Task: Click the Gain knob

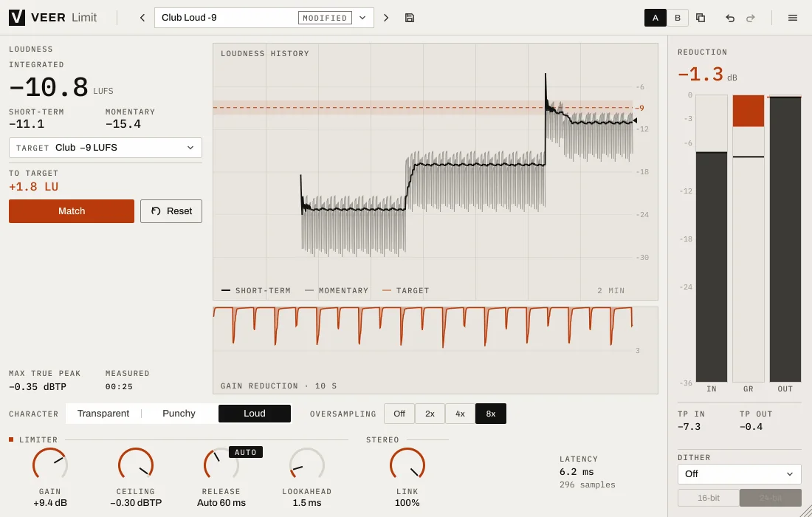Action: [x=50, y=465]
